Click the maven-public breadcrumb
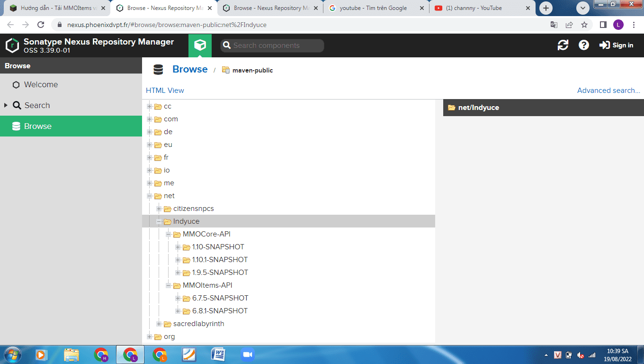This screenshot has width=644, height=364. pyautogui.click(x=247, y=70)
